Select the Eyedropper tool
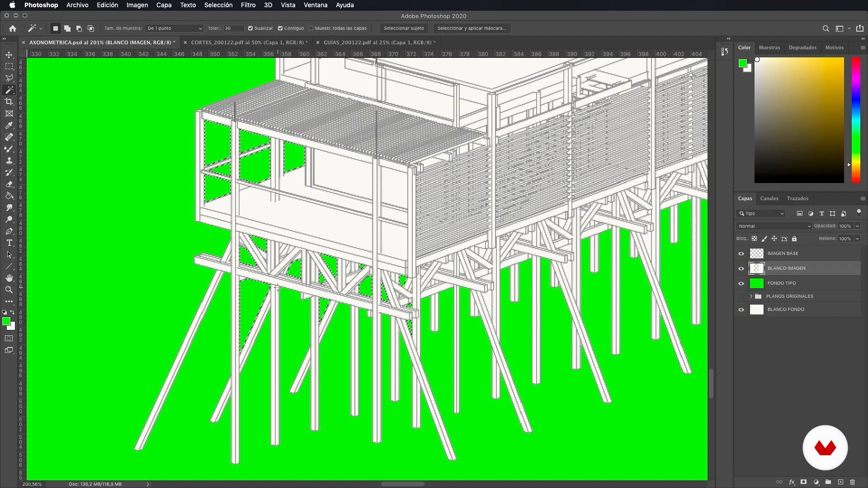 [x=9, y=126]
